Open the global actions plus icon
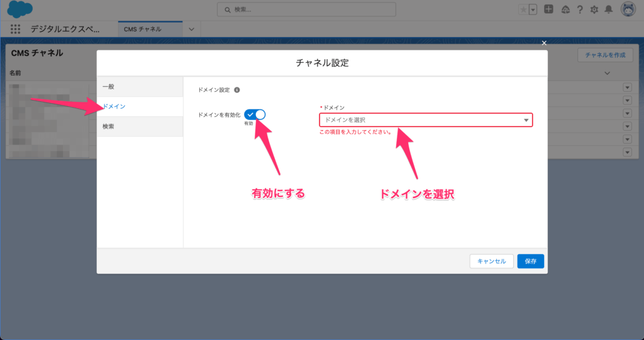644x340 pixels. tap(549, 9)
